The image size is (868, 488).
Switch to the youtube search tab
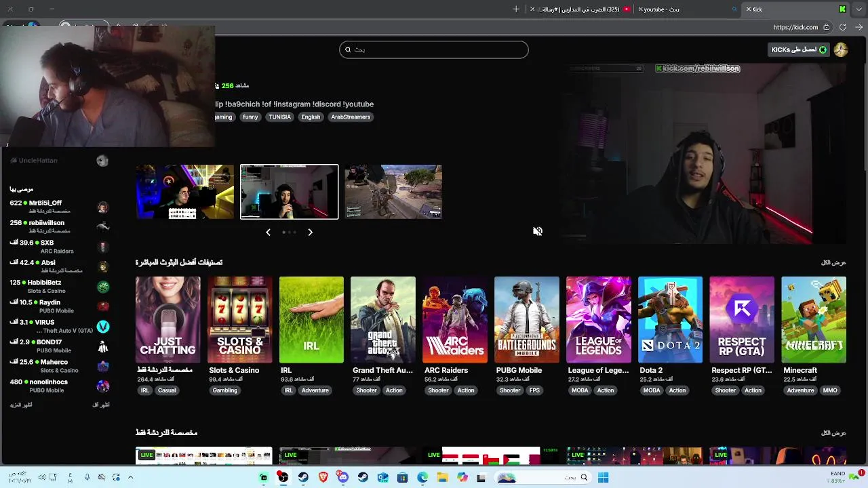tap(688, 9)
